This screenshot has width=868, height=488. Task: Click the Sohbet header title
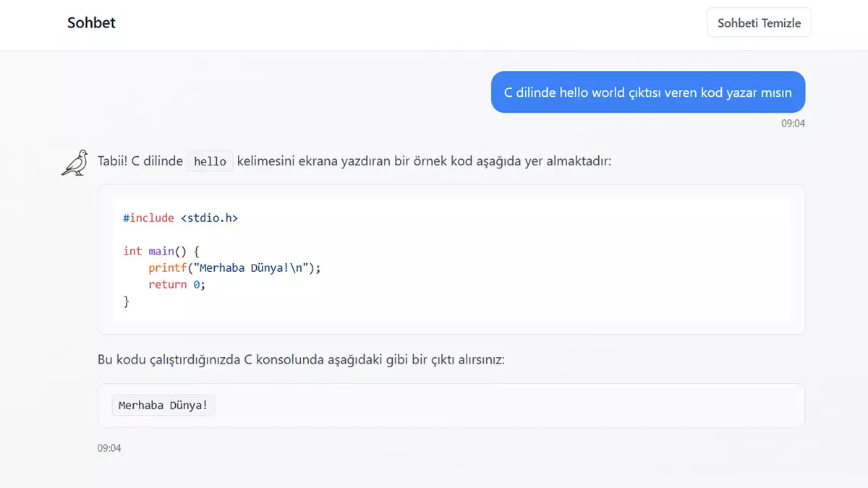point(91,22)
